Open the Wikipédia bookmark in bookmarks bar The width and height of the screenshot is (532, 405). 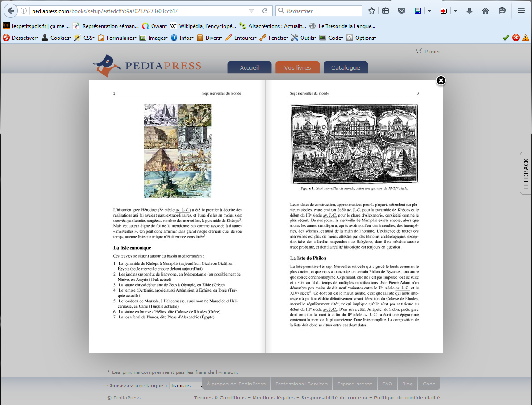coord(203,26)
